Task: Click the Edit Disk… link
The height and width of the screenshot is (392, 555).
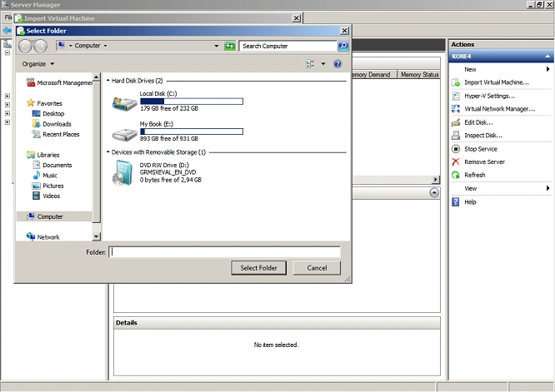Action: coord(478,122)
